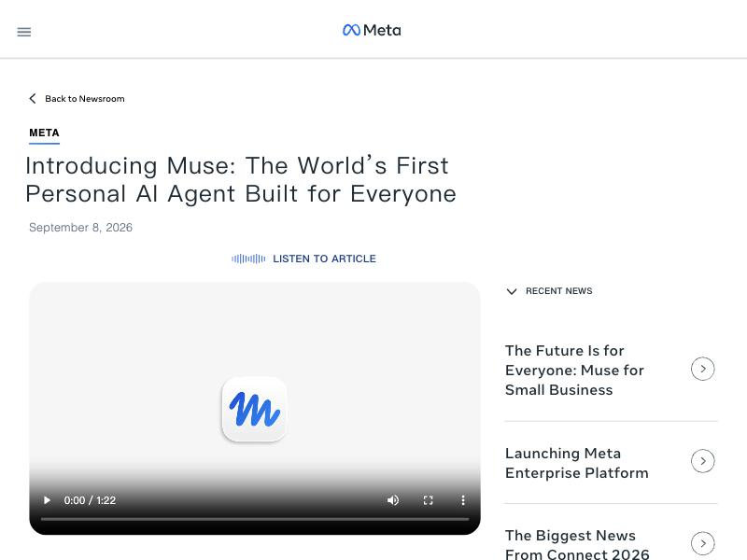The height and width of the screenshot is (560, 747).
Task: Click the back arrow next to Back to Newsroom
Action: coord(33,99)
